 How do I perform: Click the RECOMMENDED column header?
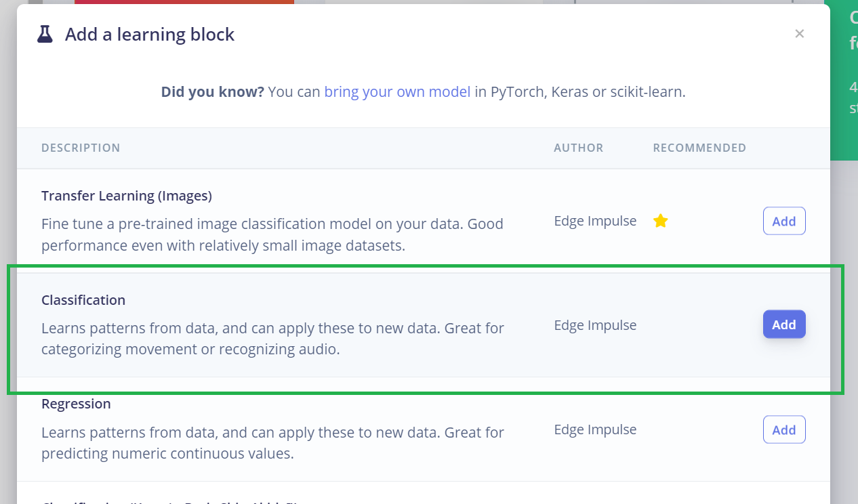[699, 148]
